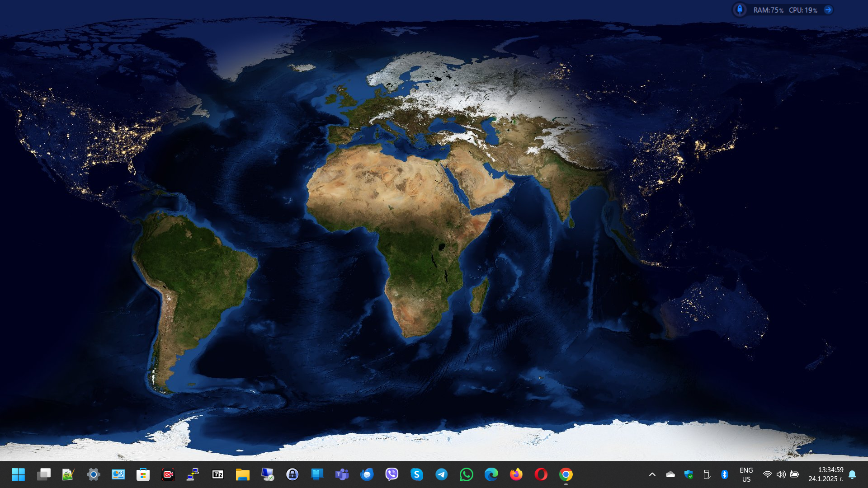The width and height of the screenshot is (868, 488).
Task: Open Firefox browser
Action: tap(516, 474)
